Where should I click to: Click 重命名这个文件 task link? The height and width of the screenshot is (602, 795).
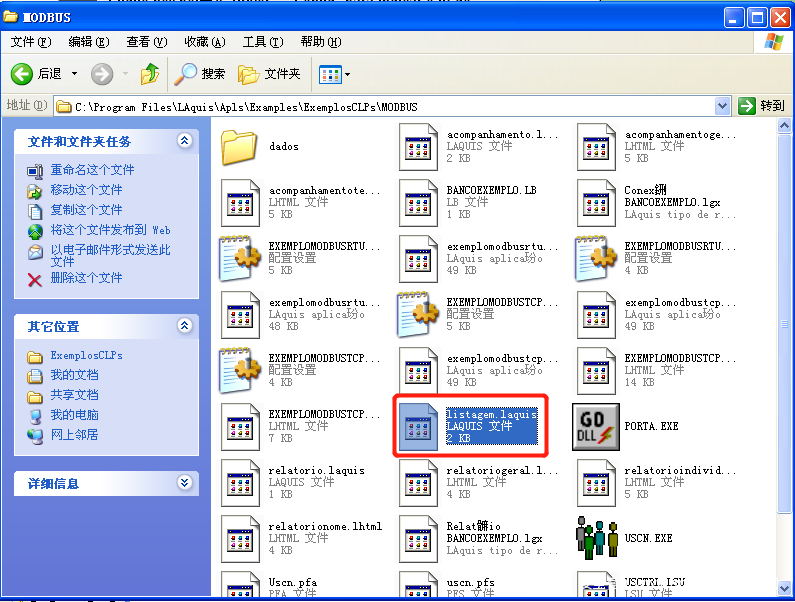pos(92,170)
